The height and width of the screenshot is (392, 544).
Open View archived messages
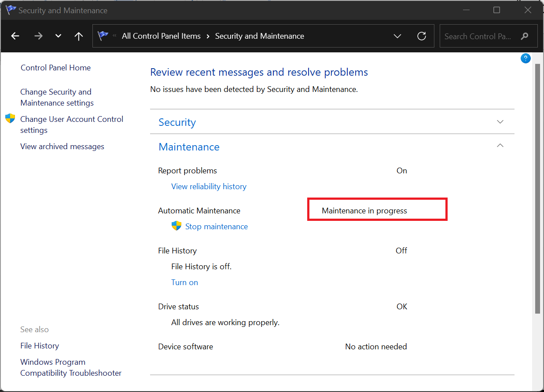[x=62, y=147]
